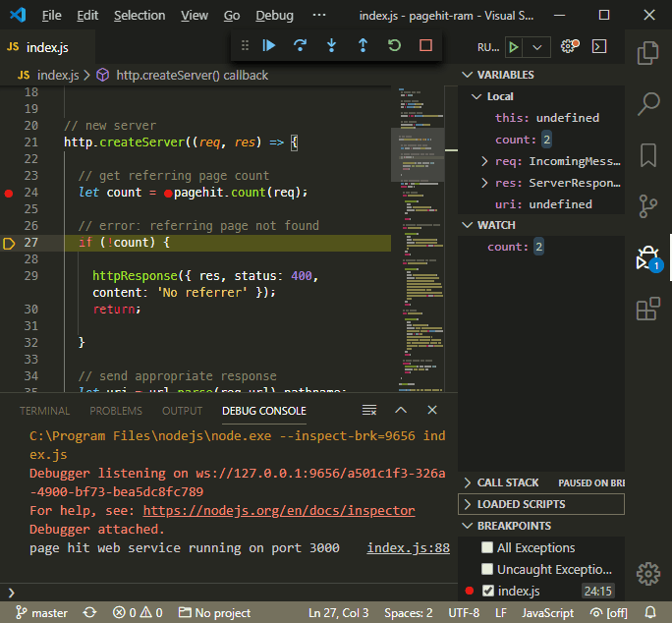Maximize the panel with the up chevron
The image size is (672, 623).
[x=401, y=411]
